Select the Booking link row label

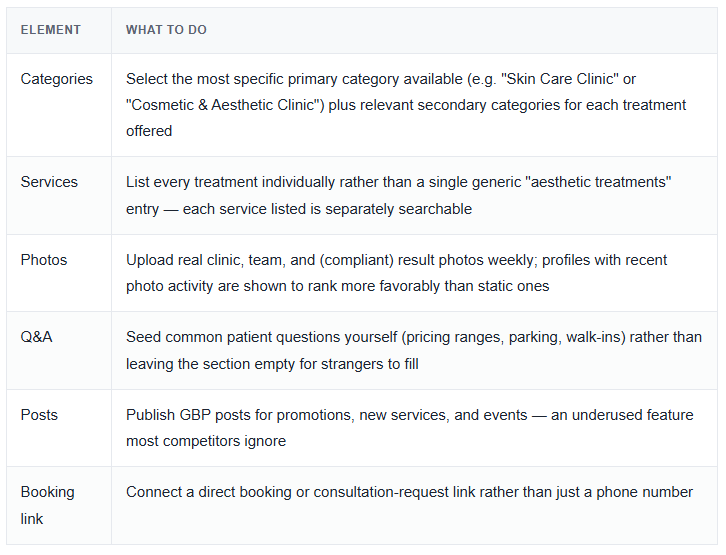[48, 505]
